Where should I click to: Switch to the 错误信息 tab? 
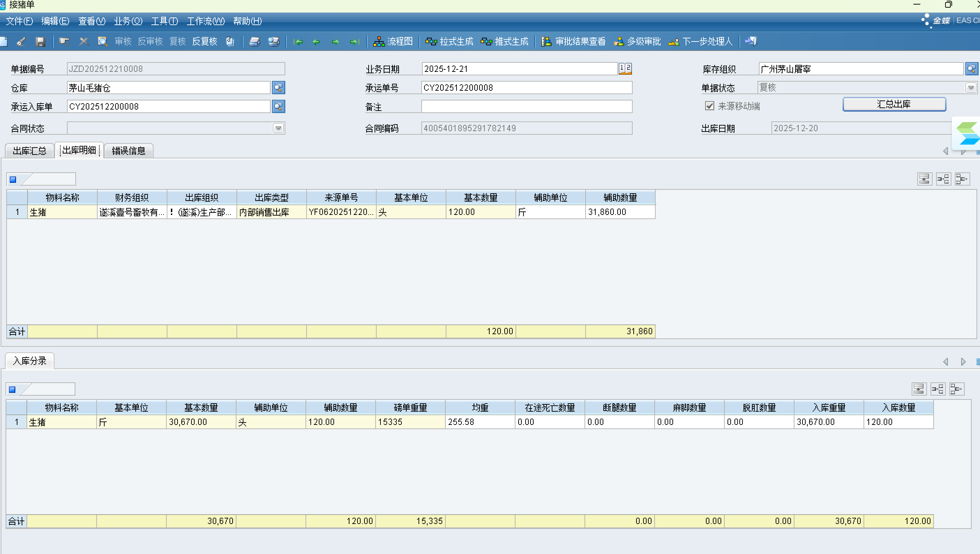[x=129, y=151]
